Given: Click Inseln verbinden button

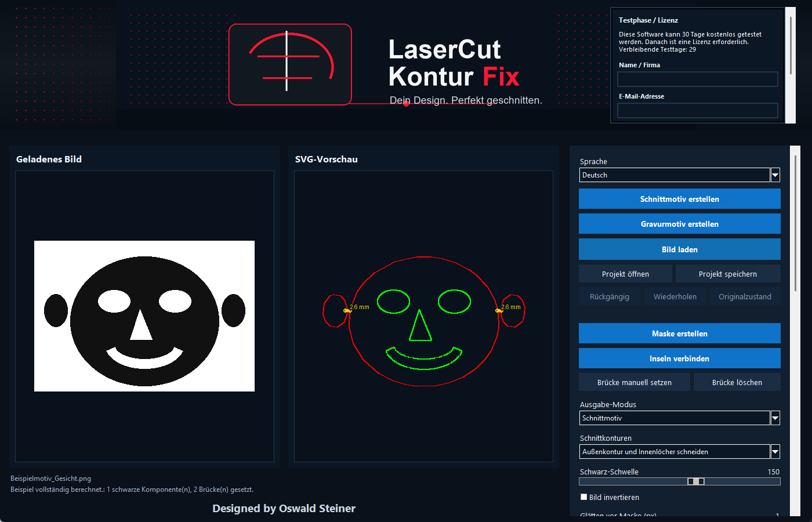Looking at the screenshot, I should click(680, 358).
